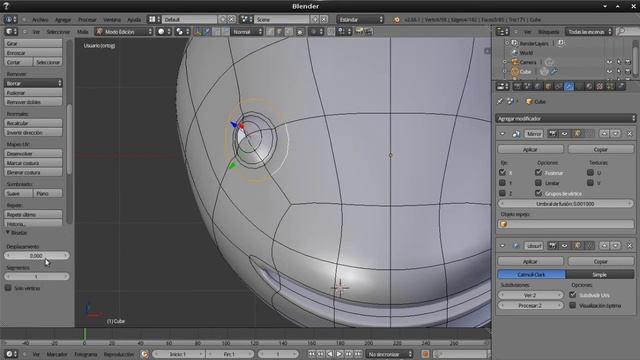Collapse the Mirror modifier panel

point(502,133)
